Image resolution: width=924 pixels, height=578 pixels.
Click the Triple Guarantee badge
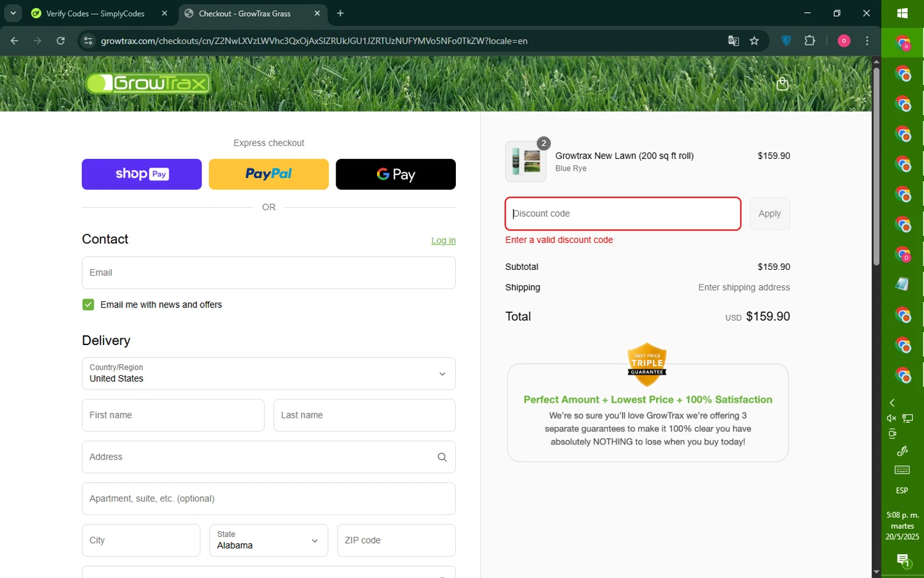point(647,364)
